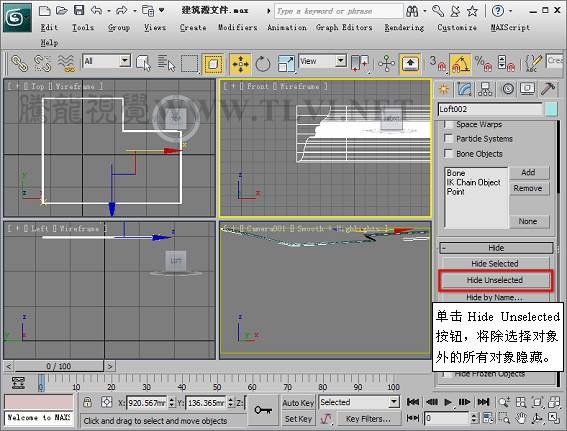Switch to the Utilities command panel tab
The height and width of the screenshot is (431, 567).
(548, 89)
